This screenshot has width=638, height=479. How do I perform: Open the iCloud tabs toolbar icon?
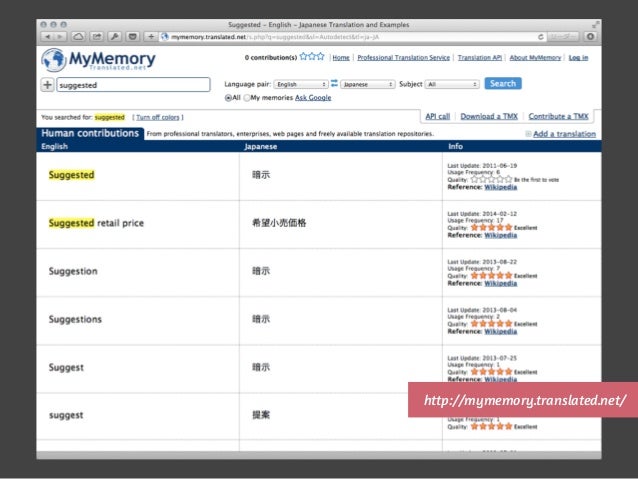pyautogui.click(x=78, y=37)
